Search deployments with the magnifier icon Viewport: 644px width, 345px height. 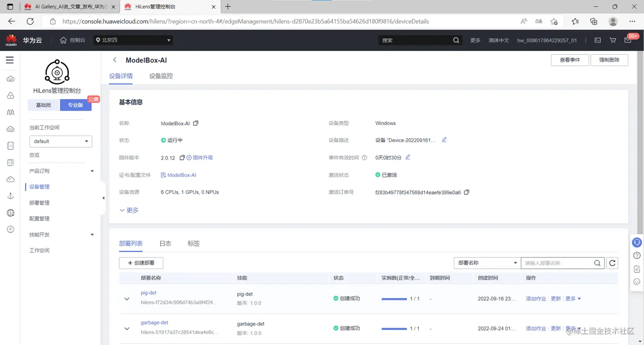[598, 263]
